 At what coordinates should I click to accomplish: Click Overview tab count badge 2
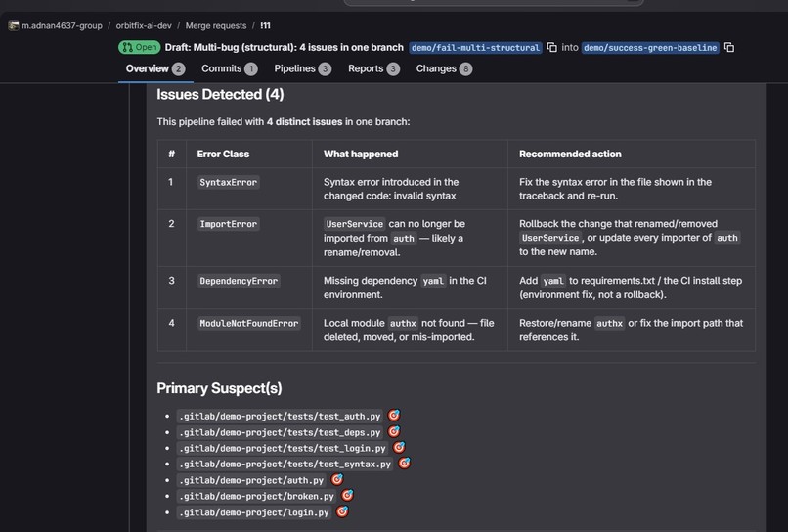pyautogui.click(x=178, y=68)
